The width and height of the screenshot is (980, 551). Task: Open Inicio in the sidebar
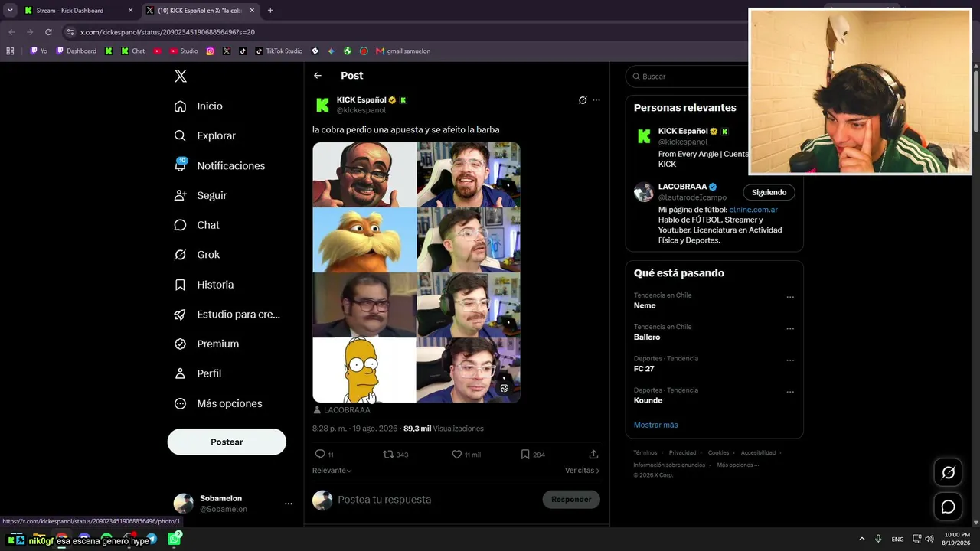tap(198, 106)
